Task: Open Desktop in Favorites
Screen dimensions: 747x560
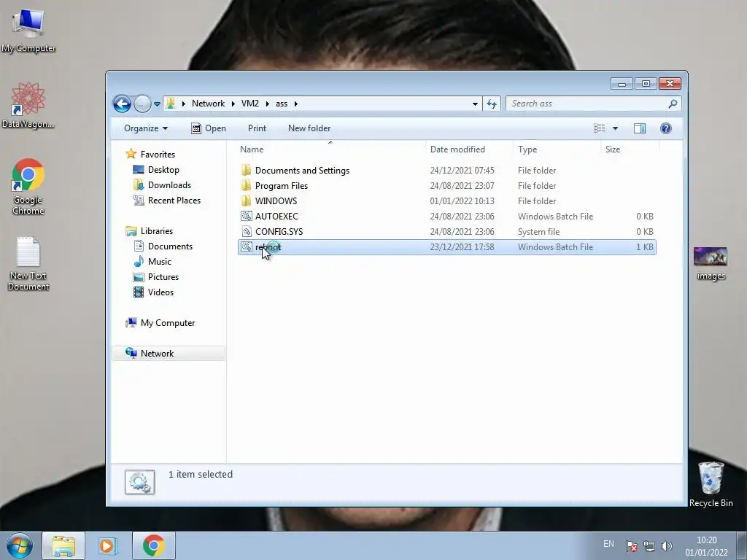Action: 163,169
